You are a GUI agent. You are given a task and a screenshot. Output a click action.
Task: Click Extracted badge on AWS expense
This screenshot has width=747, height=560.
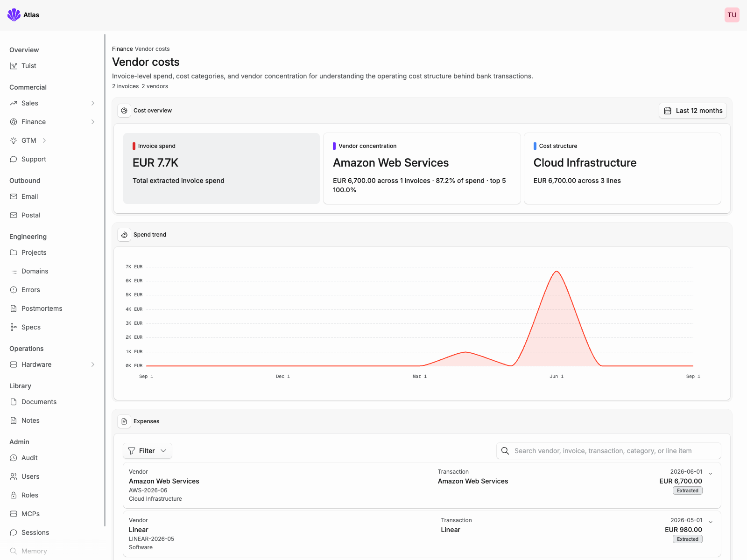[x=688, y=490]
